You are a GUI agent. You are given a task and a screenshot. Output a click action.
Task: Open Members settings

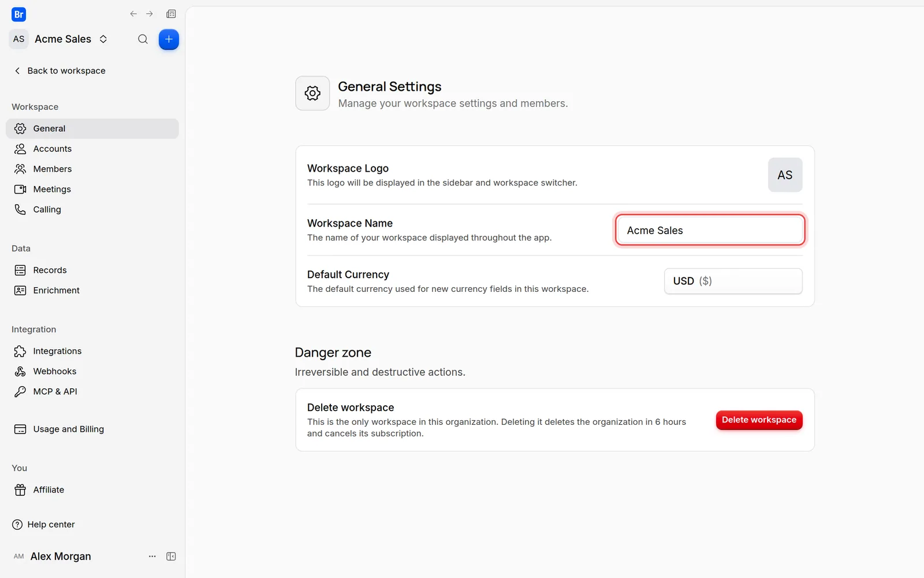point(92,169)
